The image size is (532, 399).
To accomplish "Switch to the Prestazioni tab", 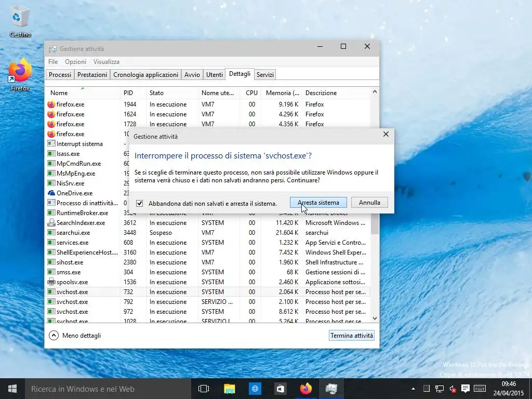I will 92,75.
